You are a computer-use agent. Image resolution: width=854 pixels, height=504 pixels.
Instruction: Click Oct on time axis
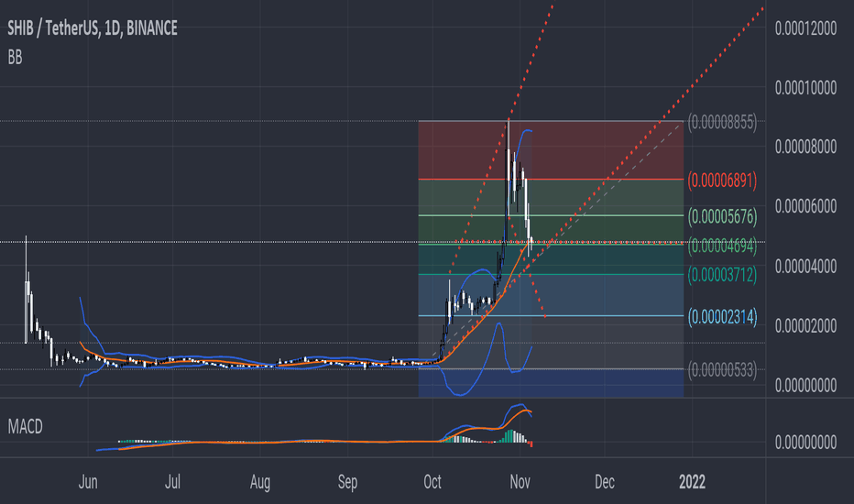tap(432, 482)
